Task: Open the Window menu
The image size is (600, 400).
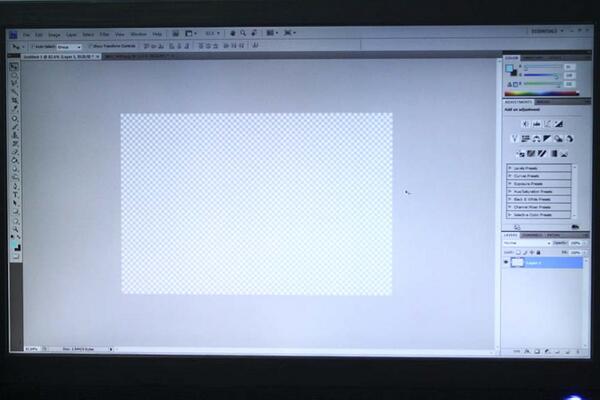Action: [x=139, y=34]
